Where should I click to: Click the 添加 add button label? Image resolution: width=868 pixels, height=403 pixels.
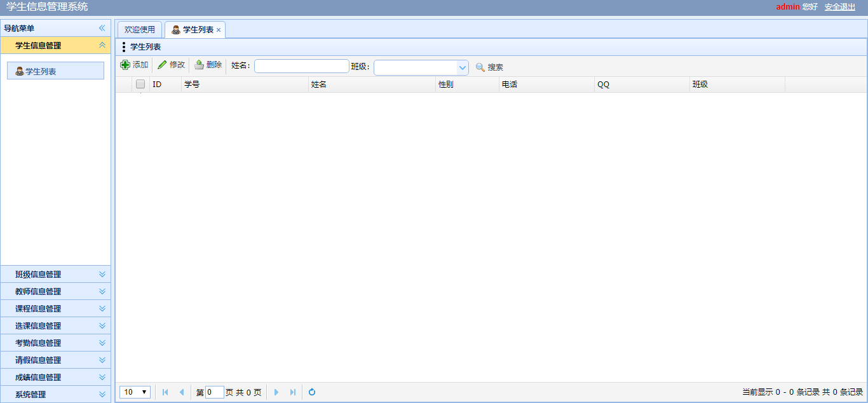point(140,65)
